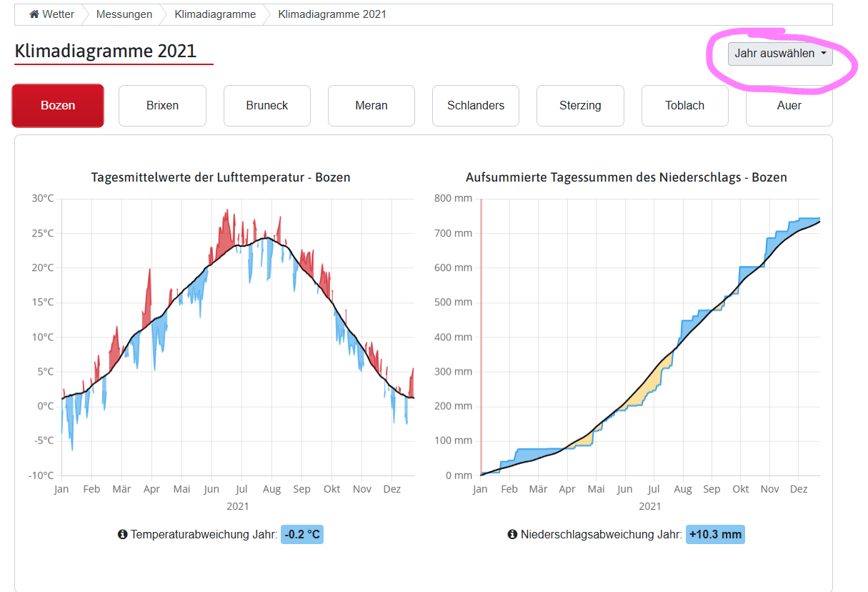Viewport: 868px width, 592px height.
Task: Click the -10°C axis label on the temperature chart
Action: pos(41,475)
